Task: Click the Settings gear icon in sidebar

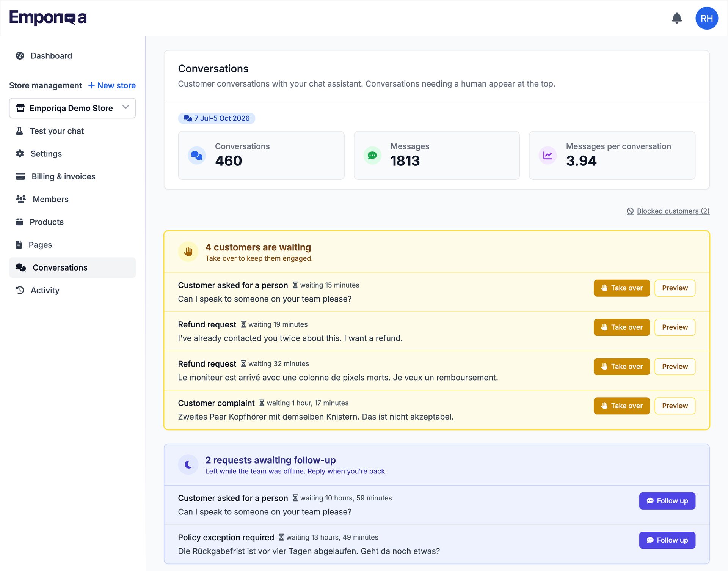Action: [20, 154]
